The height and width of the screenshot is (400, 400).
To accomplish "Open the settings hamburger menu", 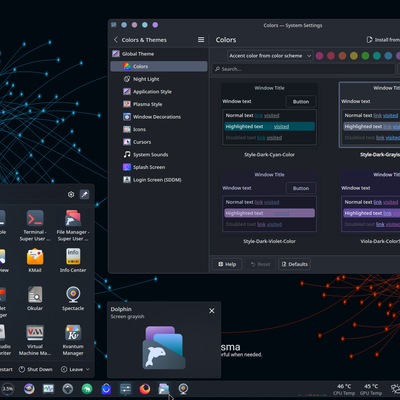I will point(201,40).
